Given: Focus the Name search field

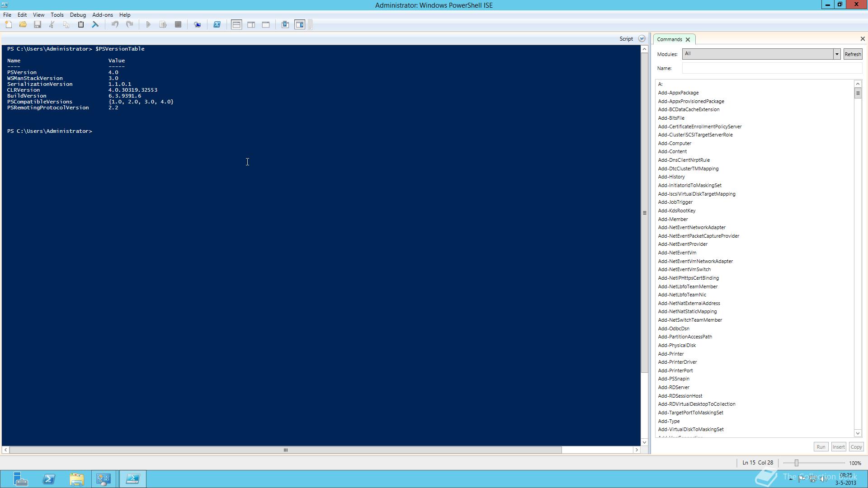Looking at the screenshot, I should coord(772,68).
